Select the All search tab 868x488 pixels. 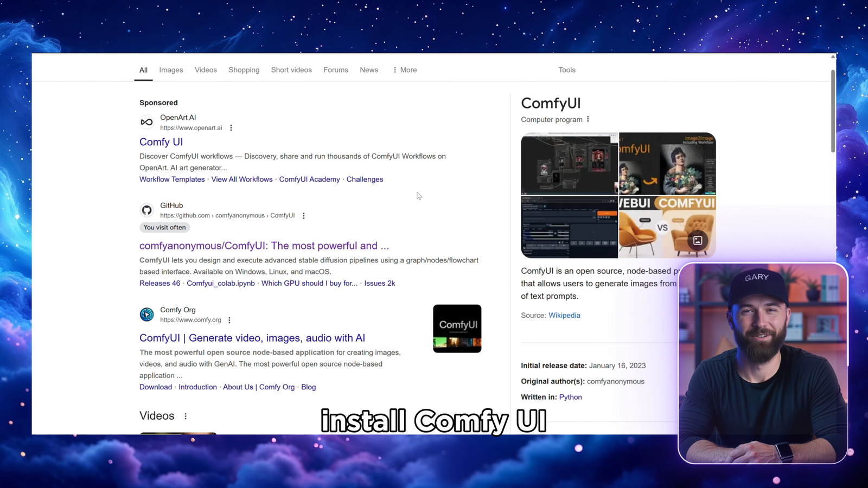coord(143,70)
